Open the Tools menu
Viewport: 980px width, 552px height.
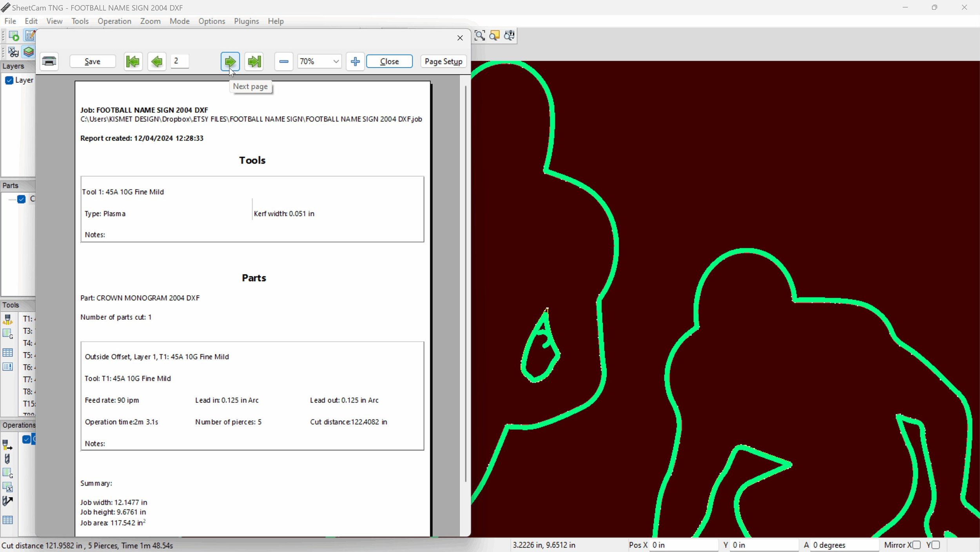pyautogui.click(x=80, y=21)
